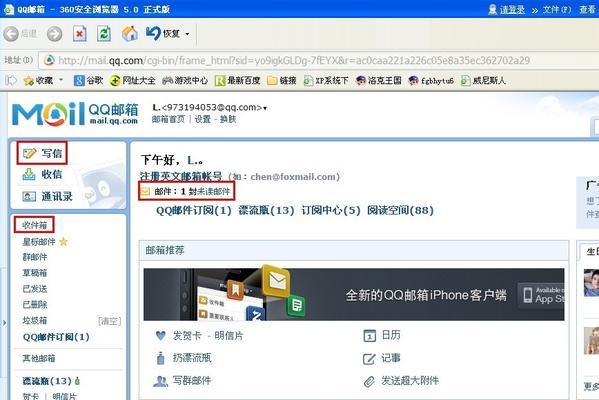Open the 收件箱 inbox folder

click(34, 225)
